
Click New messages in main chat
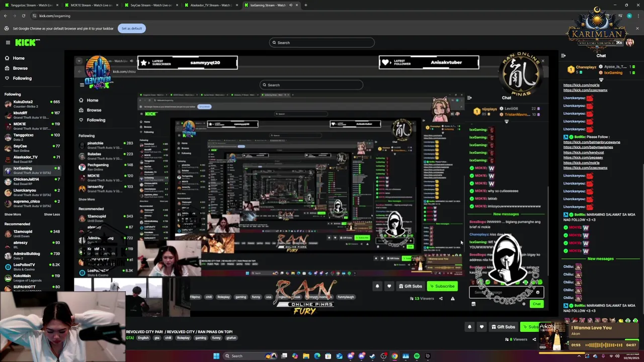[601, 258]
